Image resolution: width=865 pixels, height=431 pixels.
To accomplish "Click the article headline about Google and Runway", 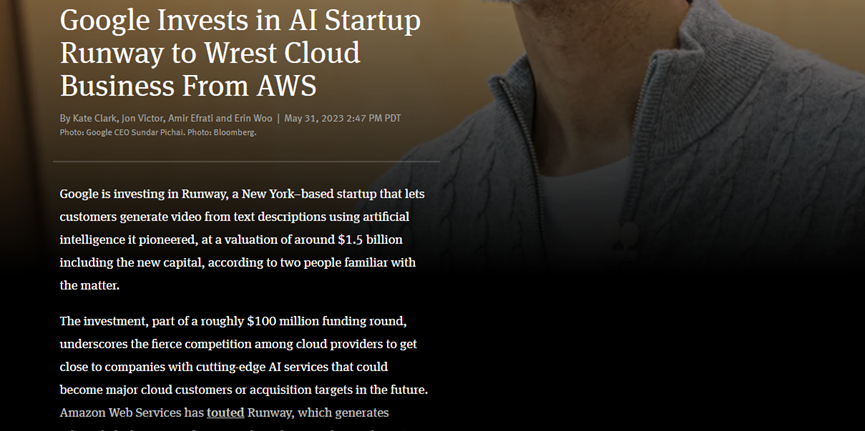I will [240, 53].
